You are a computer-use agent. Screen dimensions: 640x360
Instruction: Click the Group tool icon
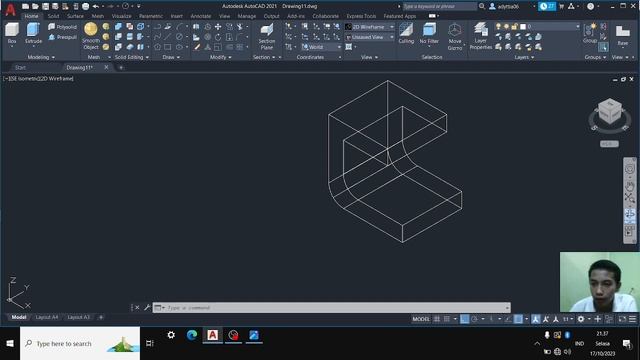click(589, 33)
